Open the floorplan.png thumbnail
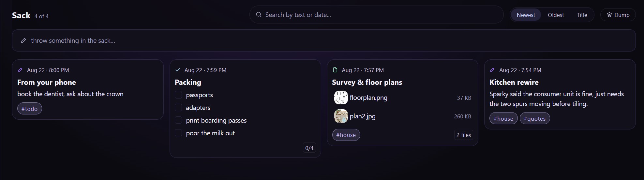Viewport: 644px width, 180px height. click(341, 97)
